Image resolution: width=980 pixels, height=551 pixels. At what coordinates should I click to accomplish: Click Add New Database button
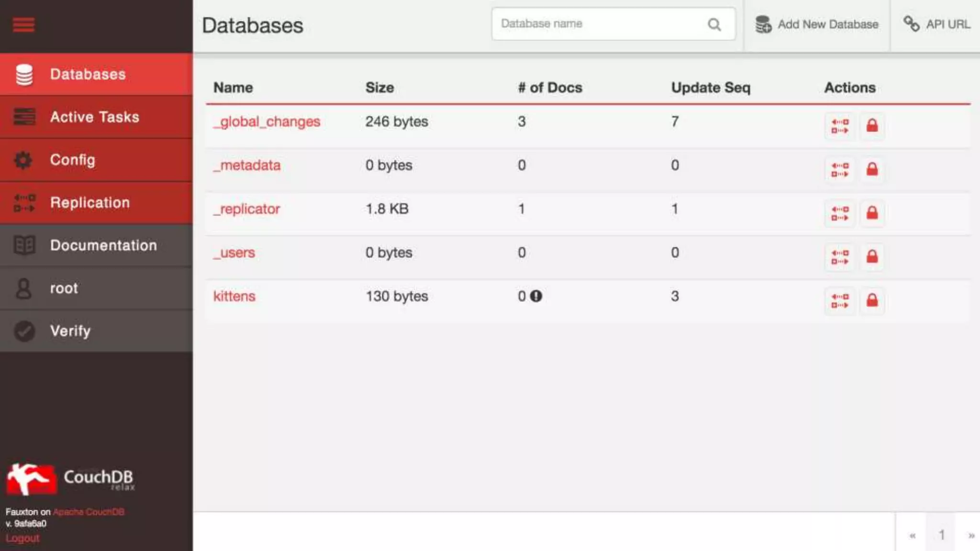click(x=817, y=24)
